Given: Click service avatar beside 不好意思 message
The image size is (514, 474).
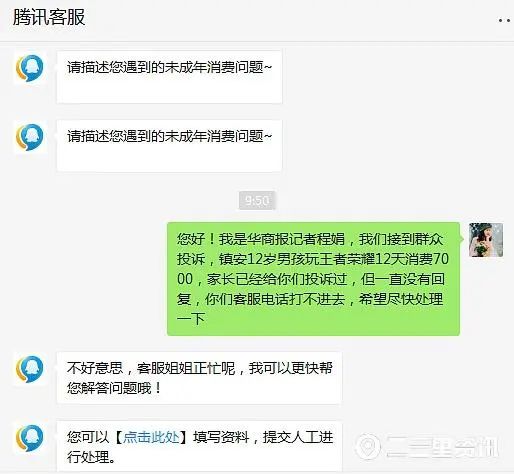Looking at the screenshot, I should (x=30, y=369).
